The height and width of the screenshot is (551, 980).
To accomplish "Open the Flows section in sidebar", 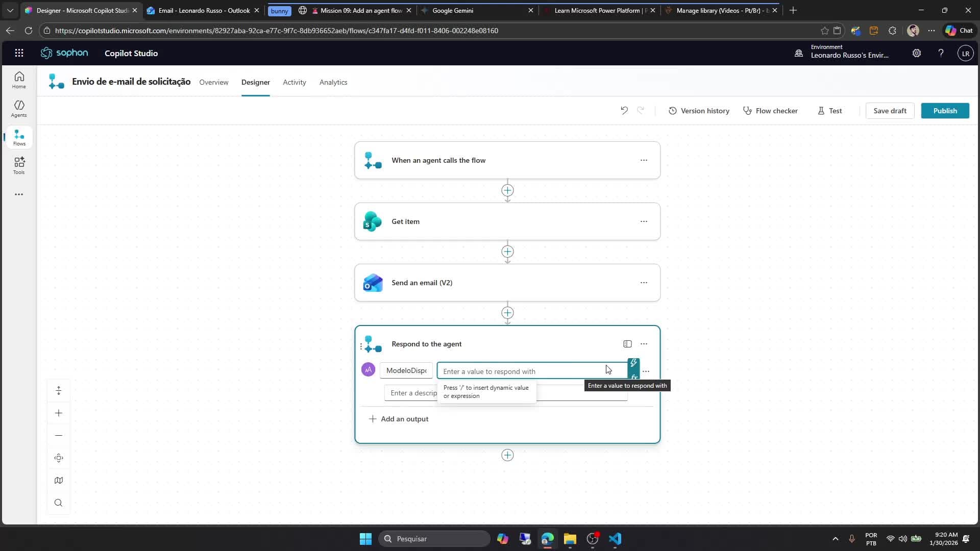I will pyautogui.click(x=19, y=137).
